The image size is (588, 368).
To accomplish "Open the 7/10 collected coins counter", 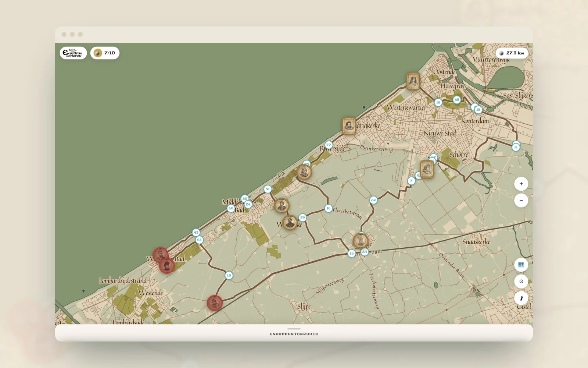I will pos(105,53).
